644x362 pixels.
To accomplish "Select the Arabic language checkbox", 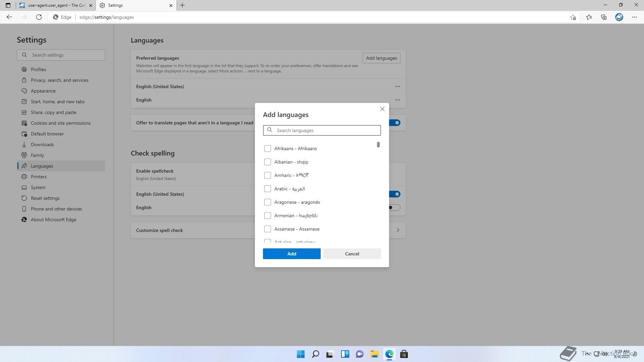I will [268, 189].
